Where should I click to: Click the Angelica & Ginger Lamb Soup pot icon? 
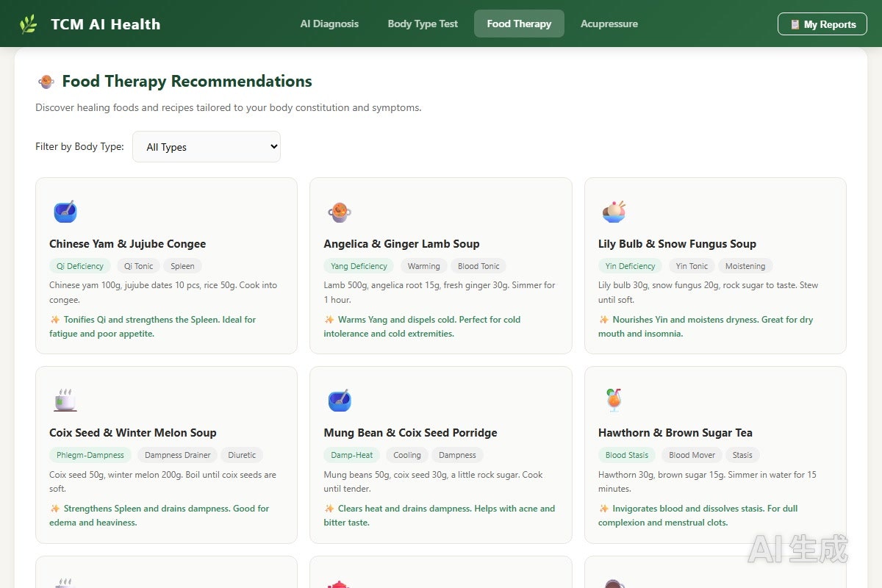coord(339,212)
